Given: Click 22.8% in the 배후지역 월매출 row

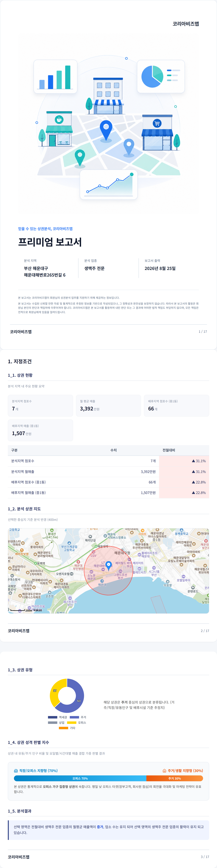Looking at the screenshot, I should [201, 493].
